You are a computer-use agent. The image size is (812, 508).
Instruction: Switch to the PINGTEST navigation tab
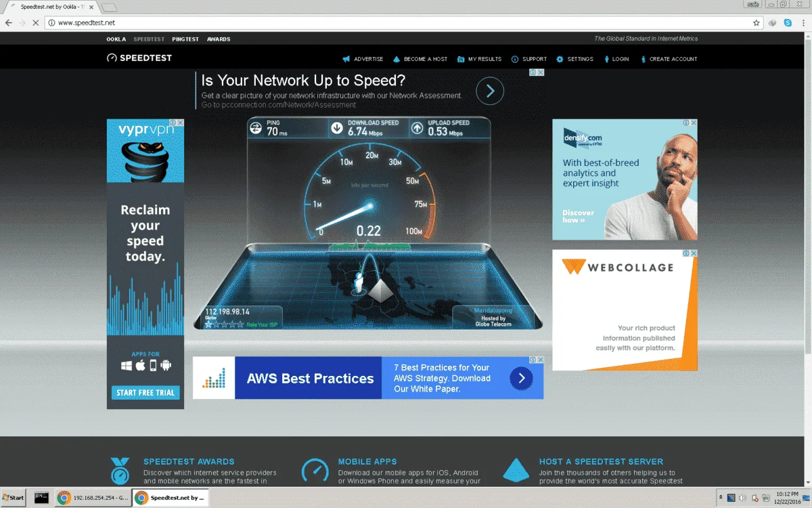[x=185, y=39]
